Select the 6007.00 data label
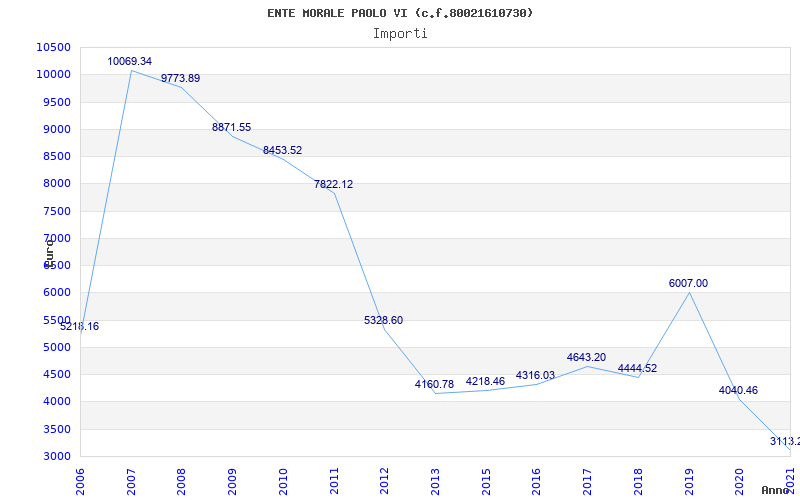The width and height of the screenshot is (800, 500). click(x=688, y=284)
